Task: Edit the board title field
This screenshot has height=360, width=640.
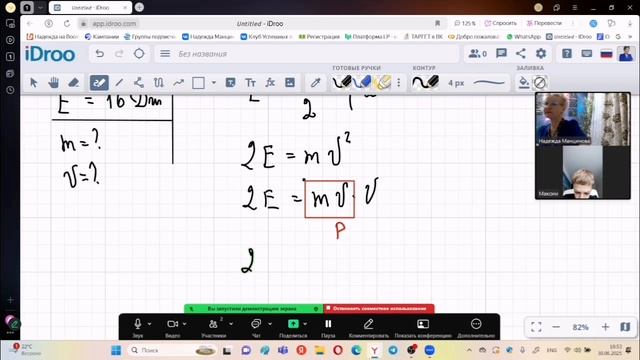Action: coord(306,54)
